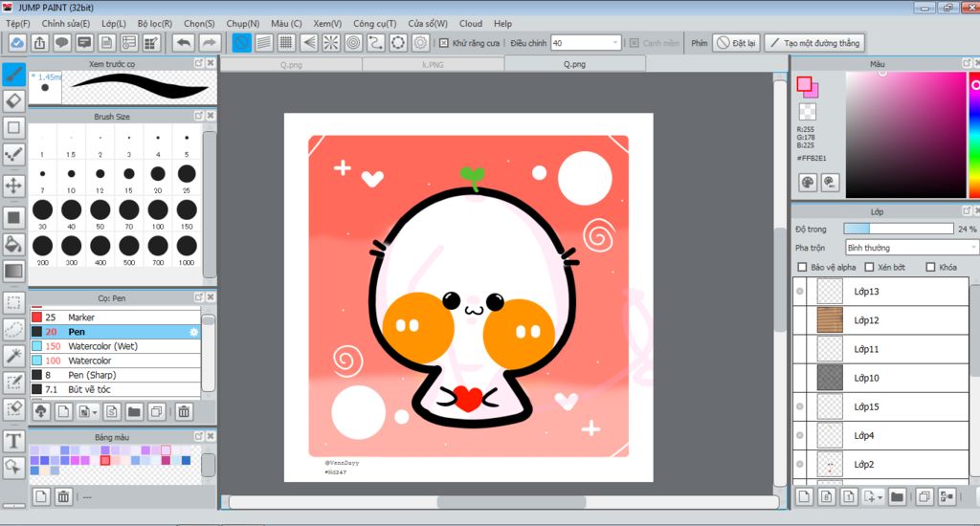This screenshot has height=526, width=980.
Task: Select the Bucket fill tool
Action: 13,244
